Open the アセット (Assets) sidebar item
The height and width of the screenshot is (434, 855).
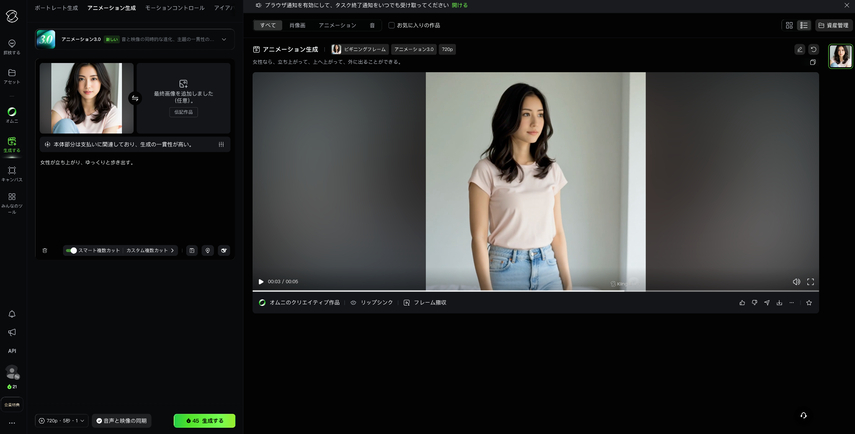11,76
